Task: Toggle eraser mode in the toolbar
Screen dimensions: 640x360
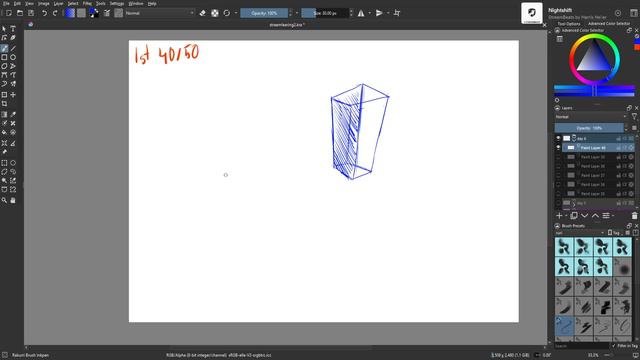Action: pyautogui.click(x=202, y=13)
